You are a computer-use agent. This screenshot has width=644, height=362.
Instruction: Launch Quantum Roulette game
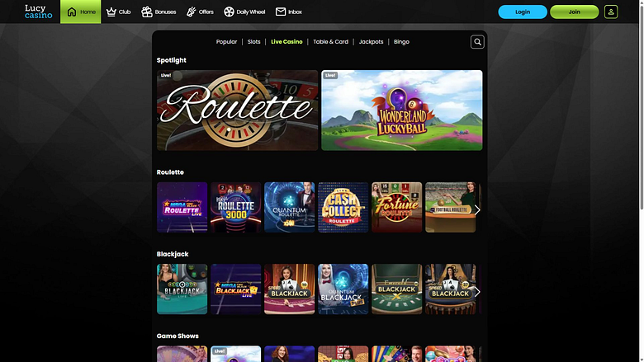pyautogui.click(x=290, y=207)
